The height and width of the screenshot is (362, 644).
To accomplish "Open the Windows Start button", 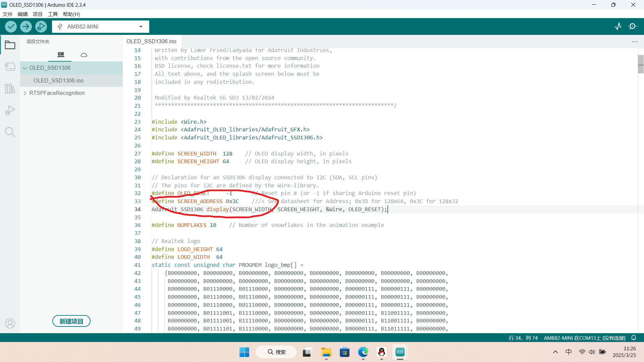I will pyautogui.click(x=244, y=352).
